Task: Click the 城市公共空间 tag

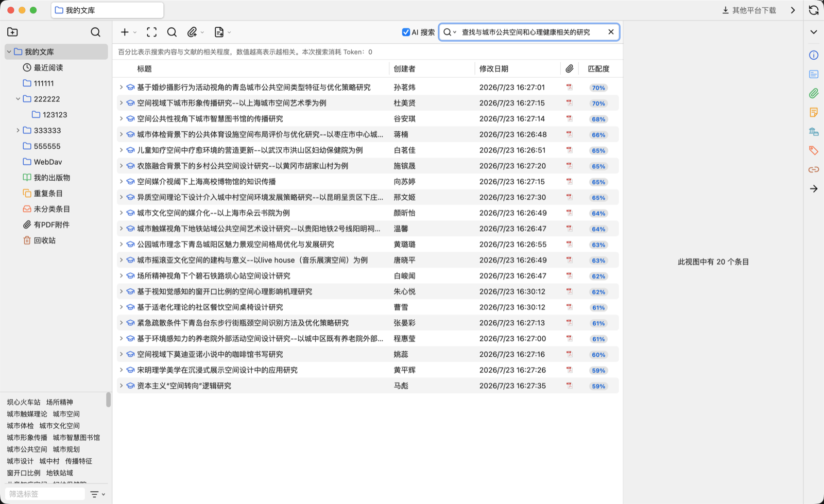Action: click(x=27, y=449)
